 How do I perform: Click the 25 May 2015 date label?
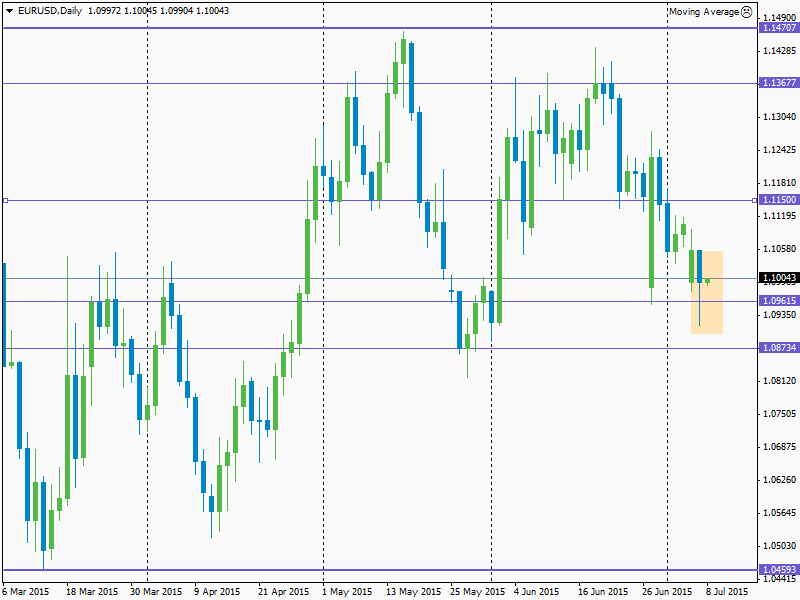(478, 592)
